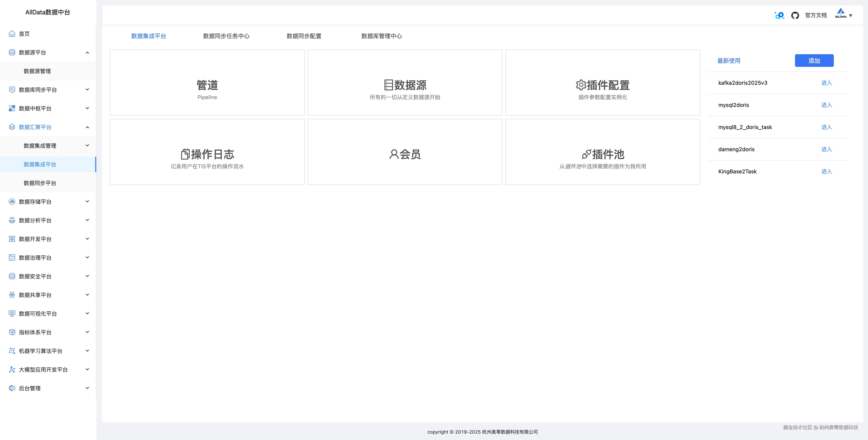Collapse the 数据汇聚平台 sidebar section

87,127
